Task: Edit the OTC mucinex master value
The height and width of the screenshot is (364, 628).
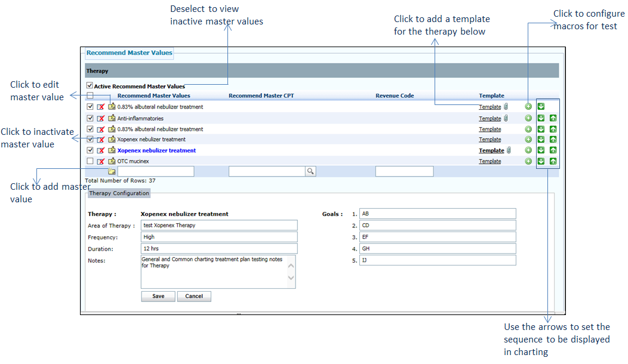Action: coord(112,161)
